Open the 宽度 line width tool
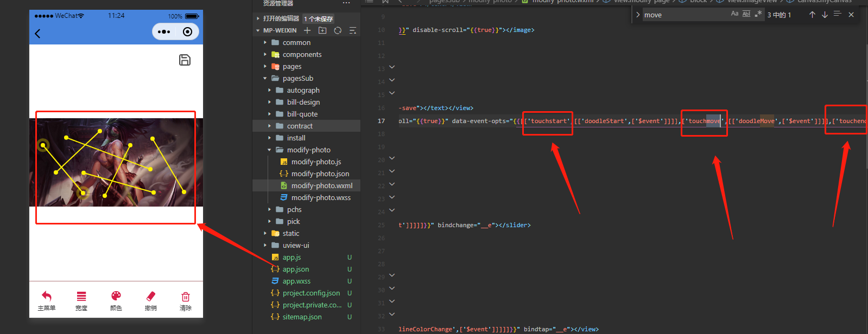This screenshot has height=334, width=868. (x=81, y=300)
